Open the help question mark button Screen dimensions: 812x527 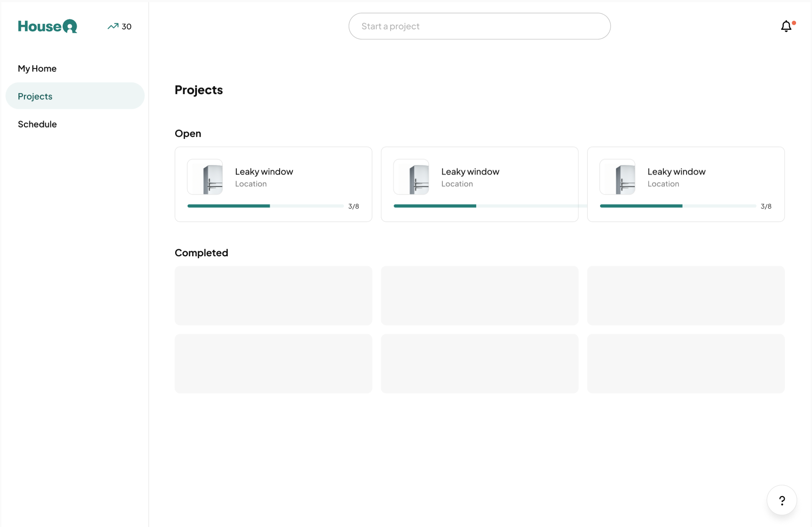(x=782, y=500)
